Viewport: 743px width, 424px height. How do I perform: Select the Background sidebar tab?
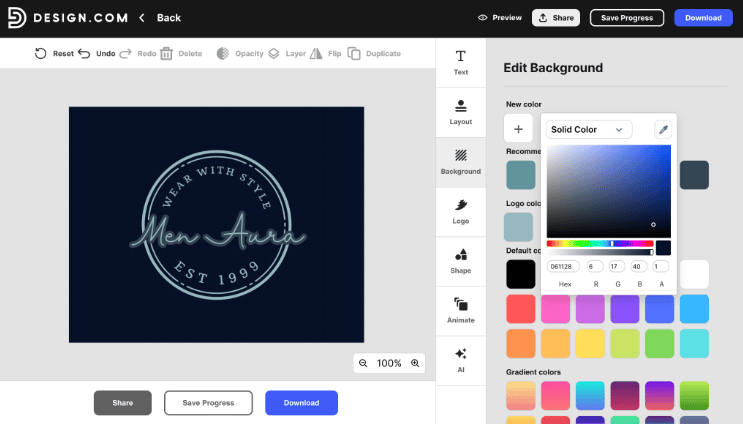[x=461, y=162]
